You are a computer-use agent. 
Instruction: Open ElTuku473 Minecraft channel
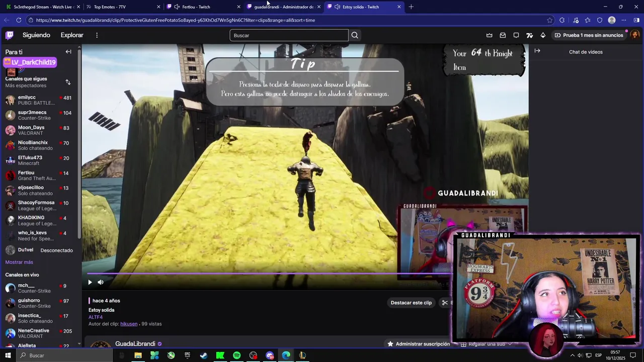coord(39,160)
